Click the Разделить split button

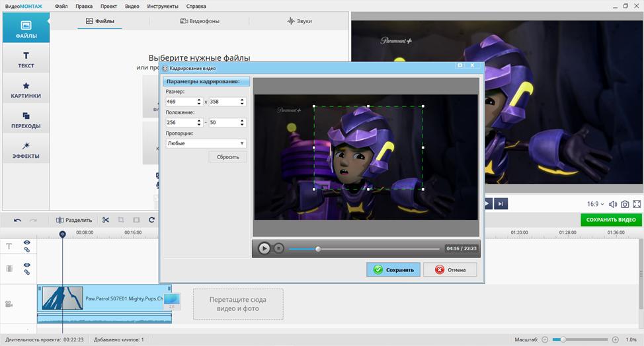74,220
